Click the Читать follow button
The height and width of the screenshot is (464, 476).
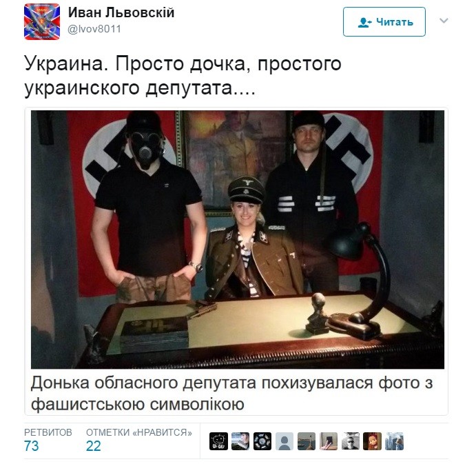pyautogui.click(x=384, y=22)
